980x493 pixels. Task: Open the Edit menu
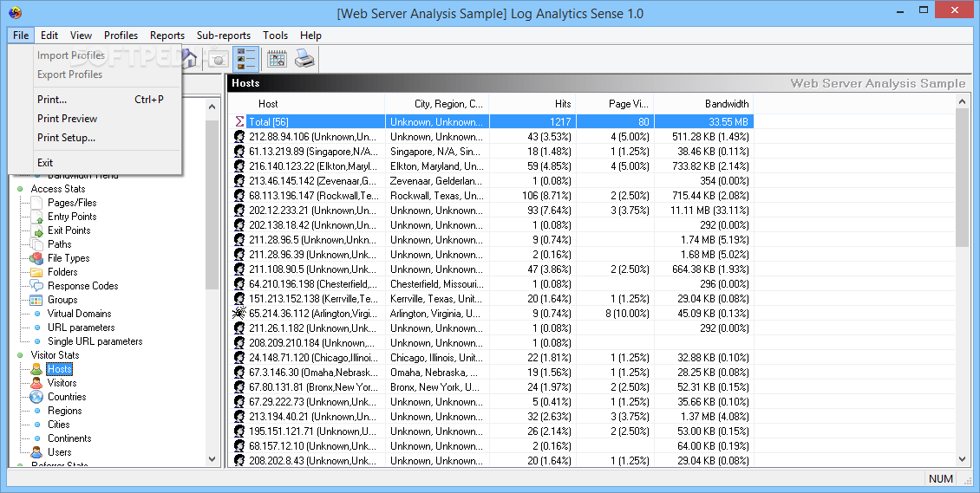(x=49, y=35)
